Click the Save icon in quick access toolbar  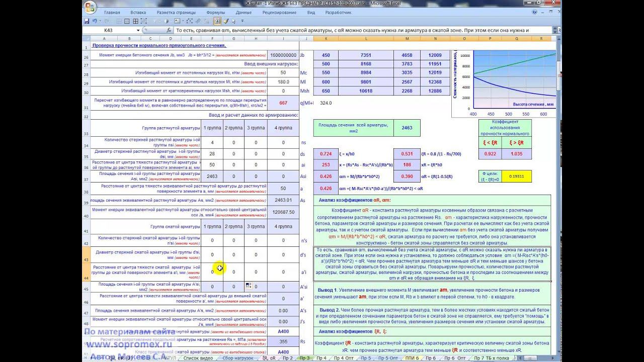tap(87, 21)
